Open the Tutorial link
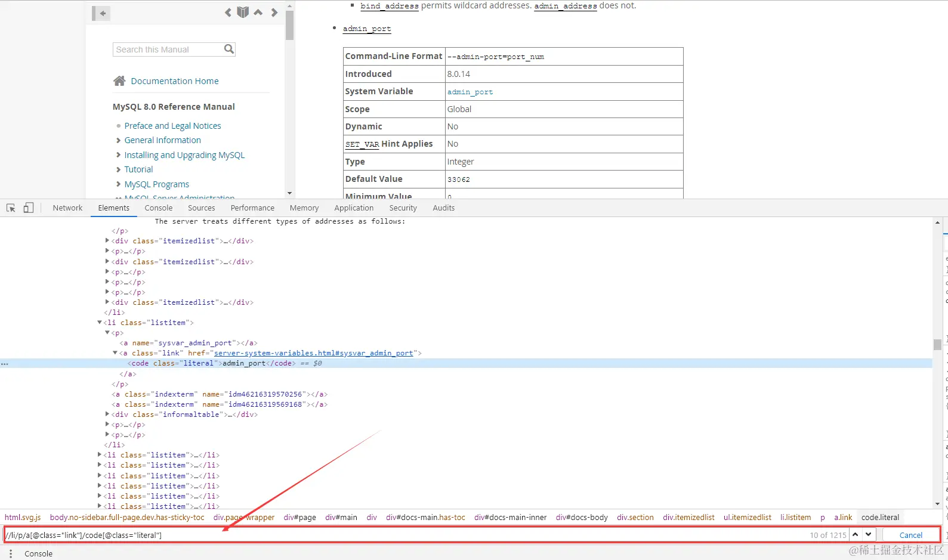 click(138, 169)
